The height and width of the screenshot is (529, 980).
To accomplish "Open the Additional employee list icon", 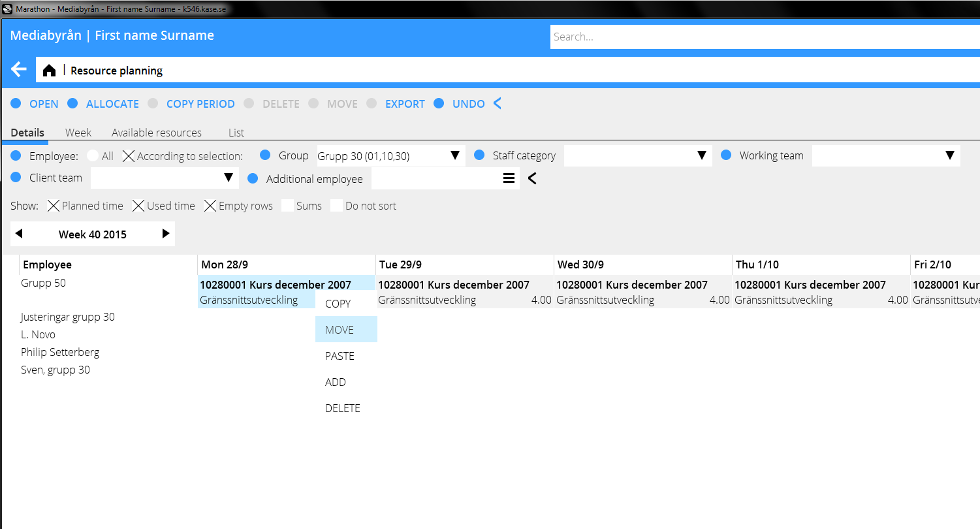I will (x=509, y=178).
